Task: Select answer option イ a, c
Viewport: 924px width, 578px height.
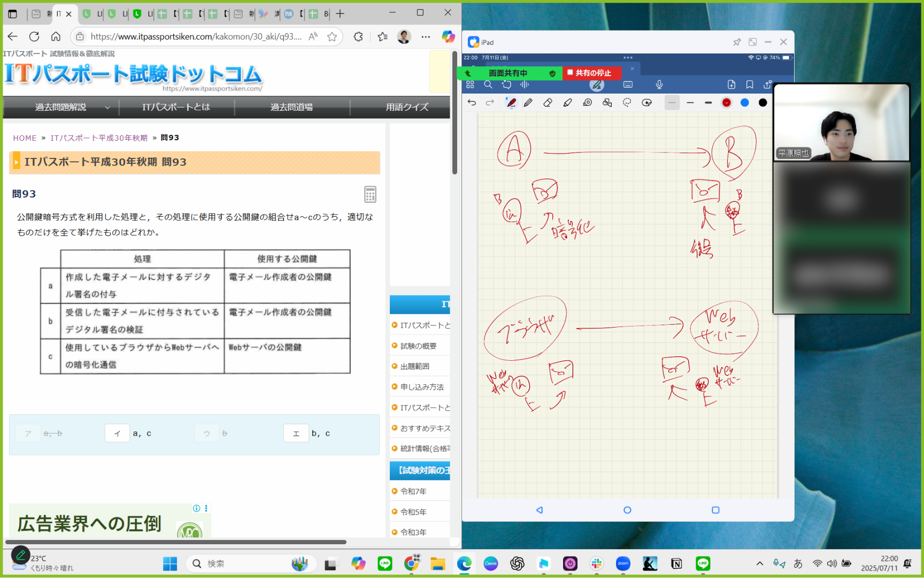Action: point(128,433)
